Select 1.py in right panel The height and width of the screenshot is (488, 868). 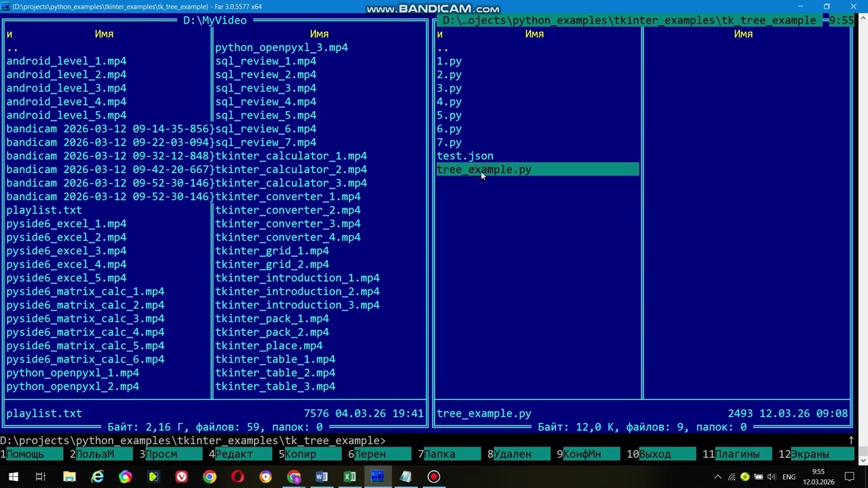point(449,61)
